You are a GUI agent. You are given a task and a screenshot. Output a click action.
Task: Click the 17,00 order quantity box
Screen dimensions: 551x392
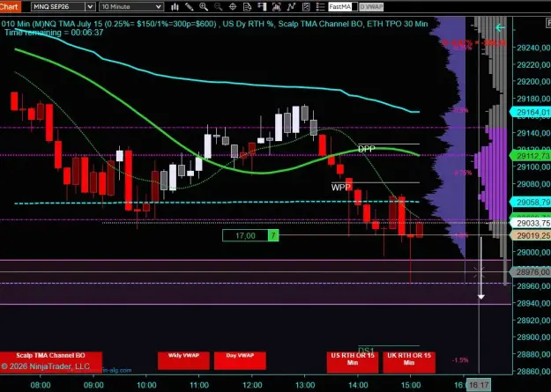tap(245, 235)
